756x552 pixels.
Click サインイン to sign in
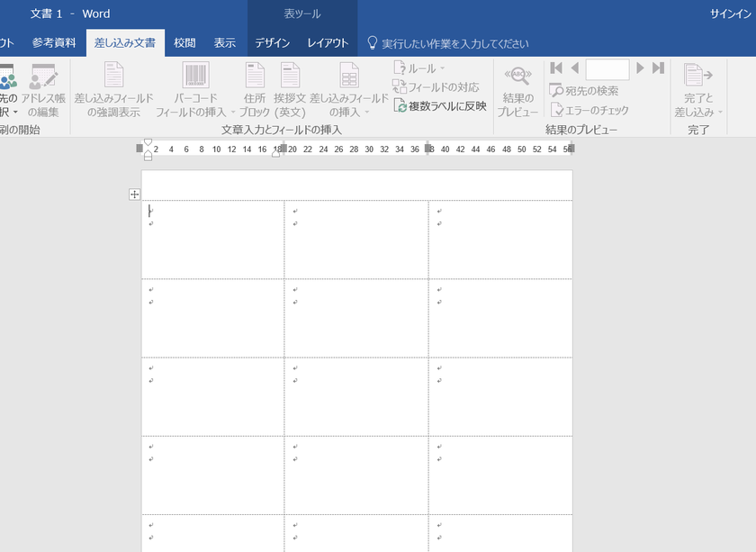(x=731, y=14)
